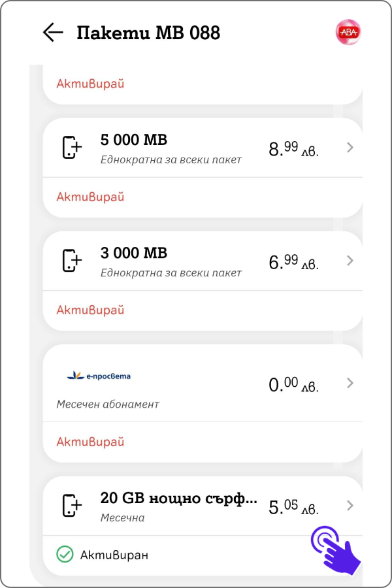Activate the е-просвета monthly subscription
392x588 pixels.
(90, 442)
